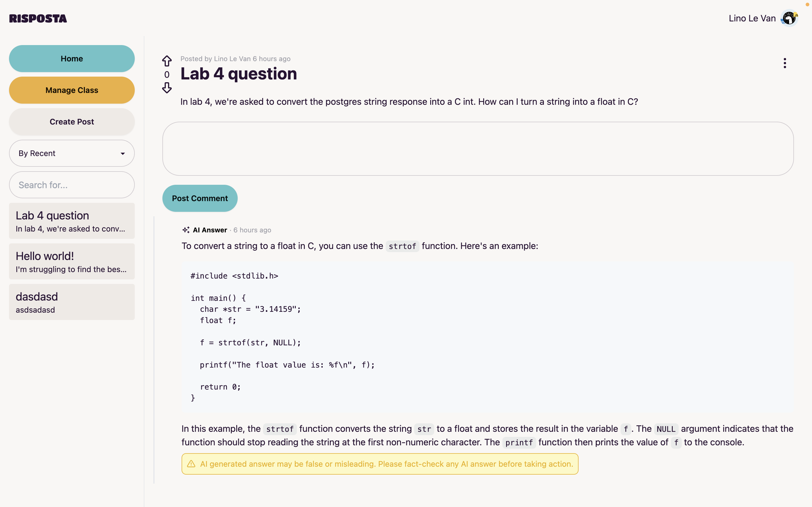Click into the comment text box
812x507 pixels.
pos(478,148)
